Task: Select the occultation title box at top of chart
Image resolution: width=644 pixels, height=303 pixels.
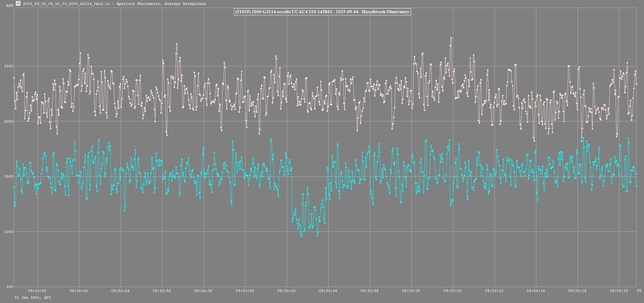Action: pyautogui.click(x=322, y=12)
